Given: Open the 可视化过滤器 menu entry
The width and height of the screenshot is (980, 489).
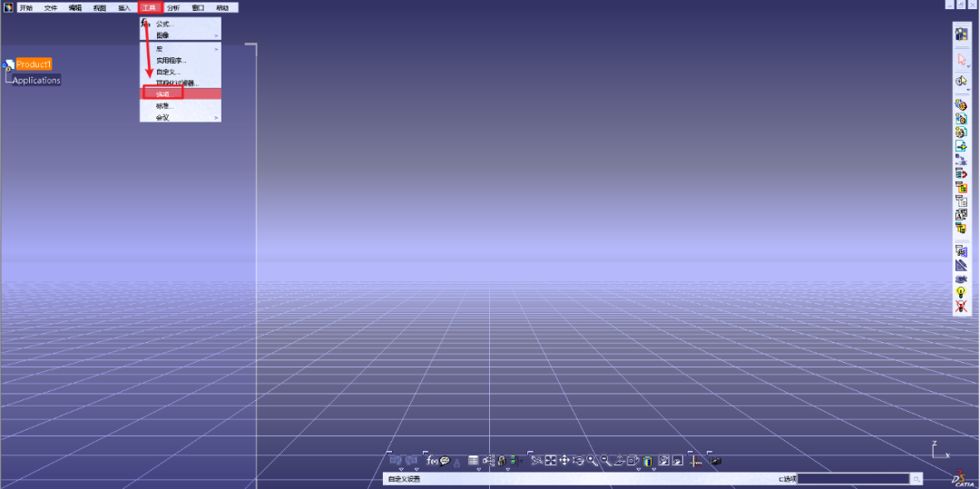Looking at the screenshot, I should coord(180,83).
